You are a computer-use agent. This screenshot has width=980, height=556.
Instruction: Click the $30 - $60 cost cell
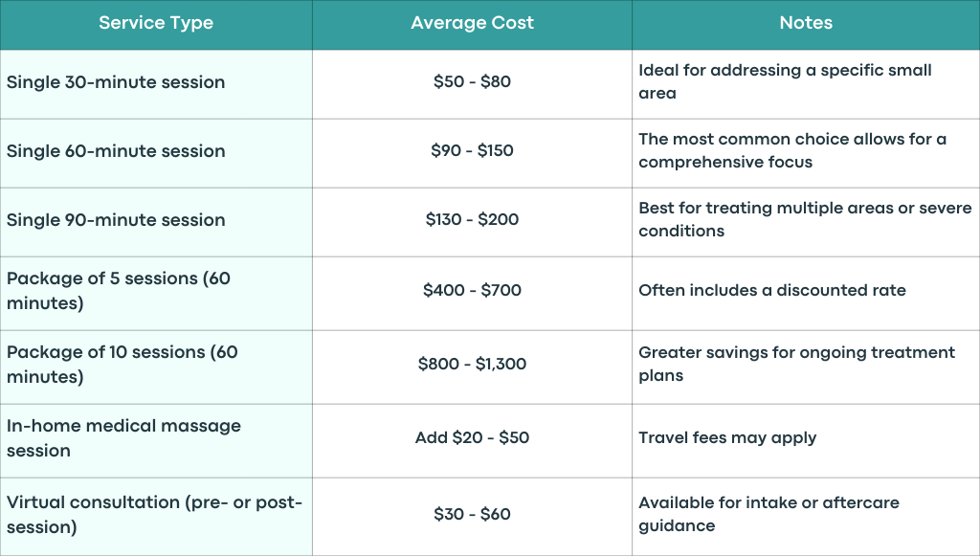pos(472,517)
